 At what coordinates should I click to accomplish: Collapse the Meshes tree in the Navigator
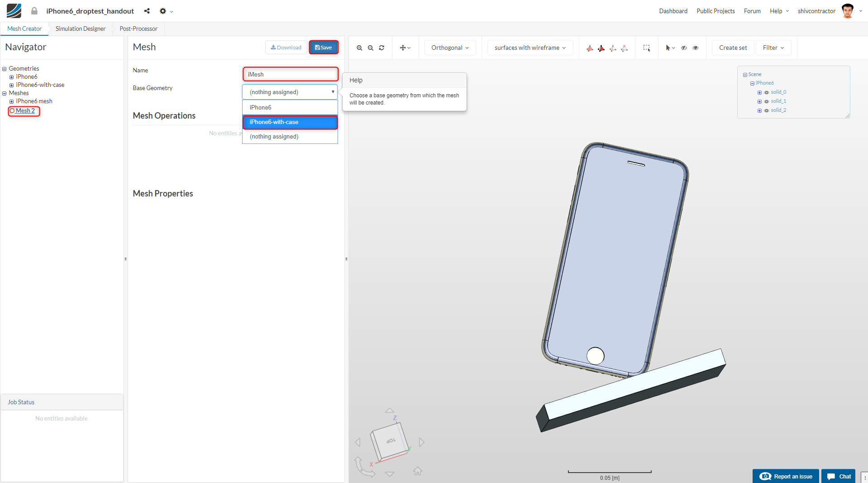5,93
